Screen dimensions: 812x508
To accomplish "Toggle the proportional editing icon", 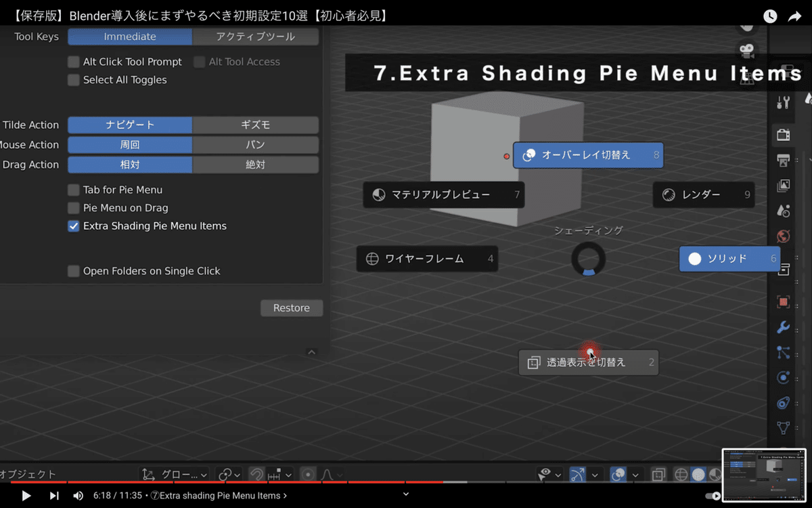I will [x=308, y=475].
